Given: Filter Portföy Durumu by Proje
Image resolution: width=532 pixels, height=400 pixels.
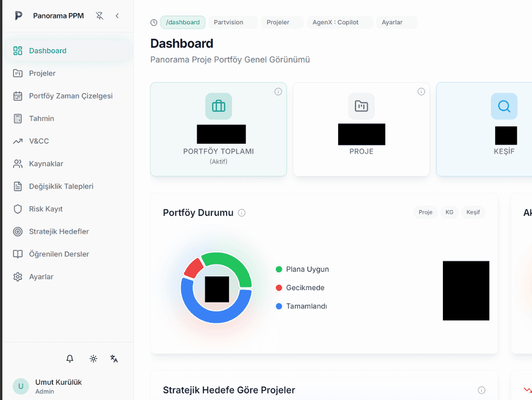Looking at the screenshot, I should pyautogui.click(x=426, y=212).
